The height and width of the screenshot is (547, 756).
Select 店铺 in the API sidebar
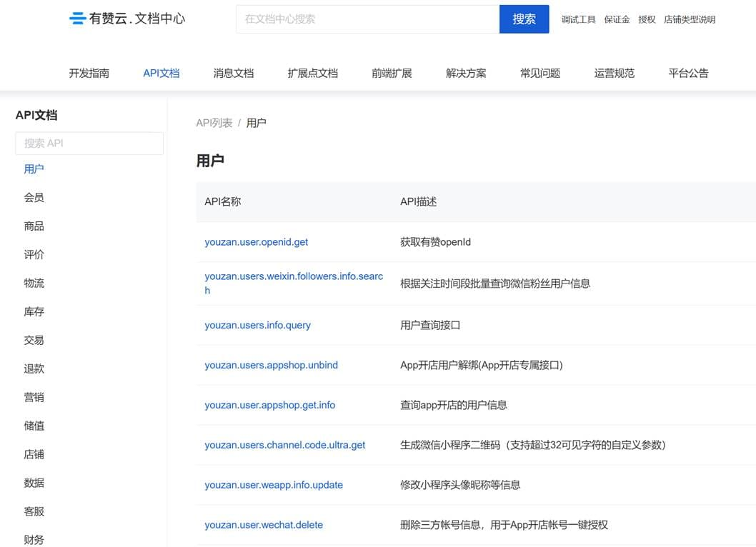(x=34, y=454)
